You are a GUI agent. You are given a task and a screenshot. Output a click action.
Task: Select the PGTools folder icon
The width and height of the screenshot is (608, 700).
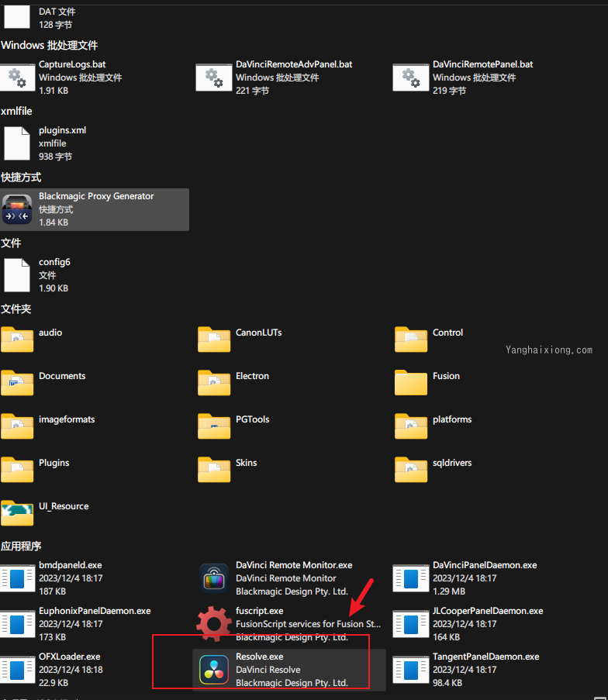click(x=214, y=426)
